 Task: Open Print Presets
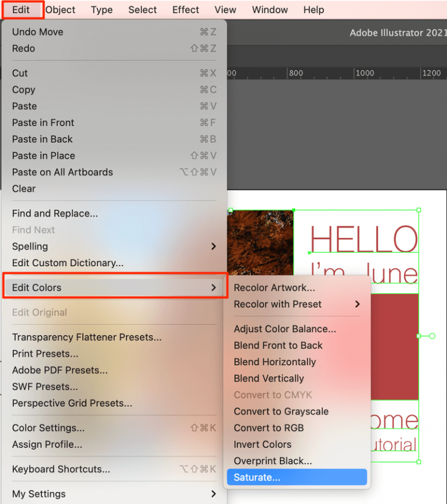[114, 354]
